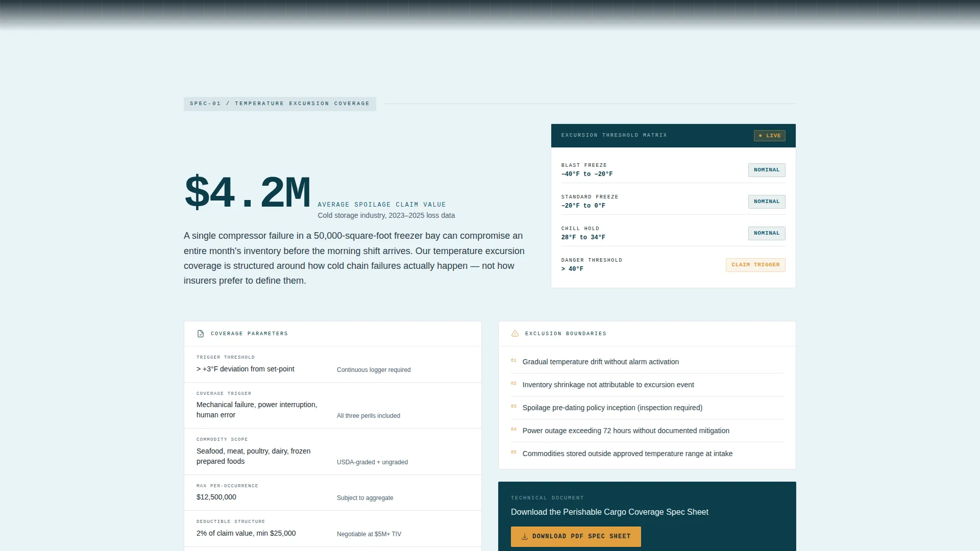Click the compressor failure intro paragraph

(x=354, y=258)
